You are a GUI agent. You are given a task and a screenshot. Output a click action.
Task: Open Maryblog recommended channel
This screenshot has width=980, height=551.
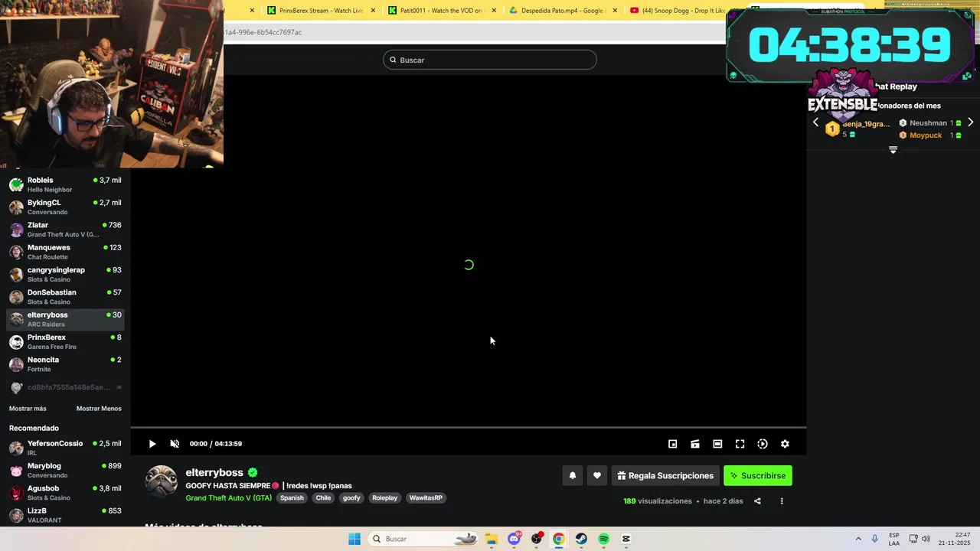[65, 470]
